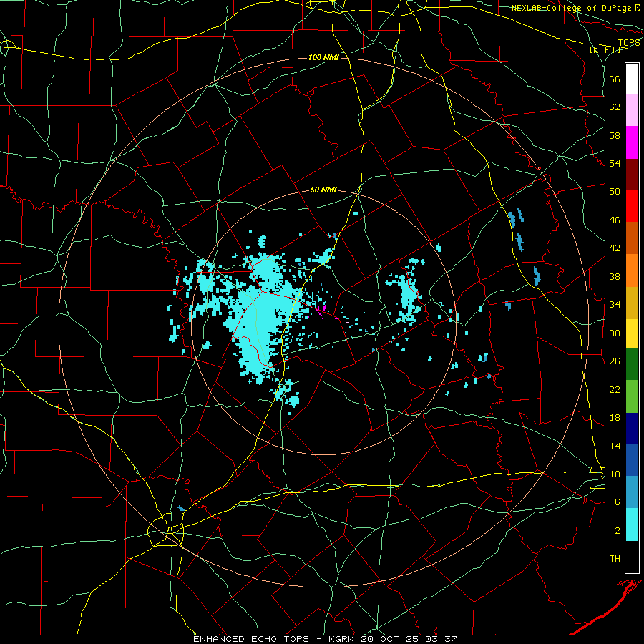Viewport: 644px width, 644px height.
Task: Click the white swatch in the tops legend
Action: point(632,79)
